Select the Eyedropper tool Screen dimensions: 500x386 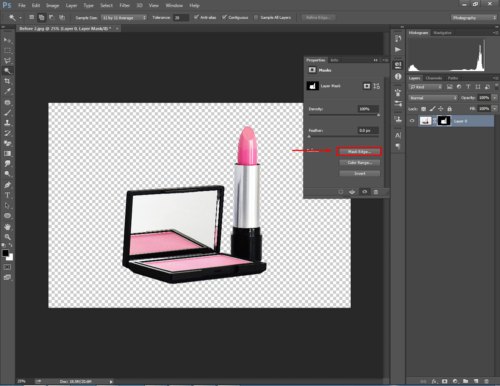tap(7, 91)
